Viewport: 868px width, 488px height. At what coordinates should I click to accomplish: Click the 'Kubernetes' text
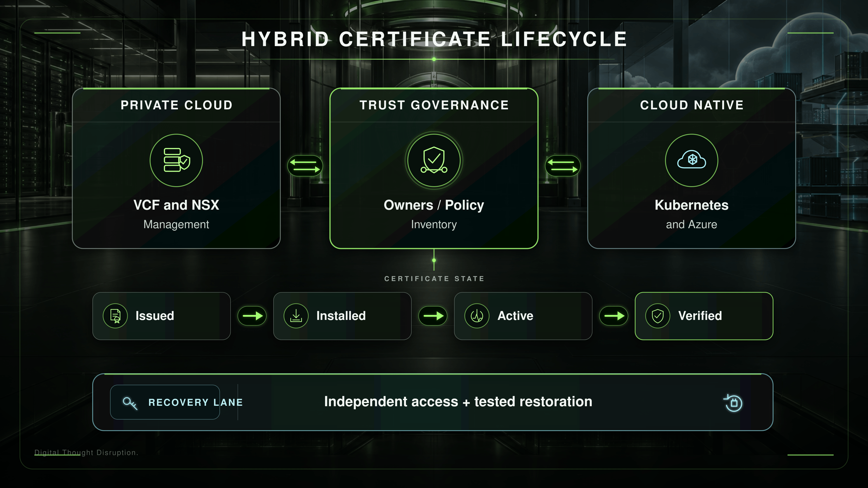(x=691, y=205)
